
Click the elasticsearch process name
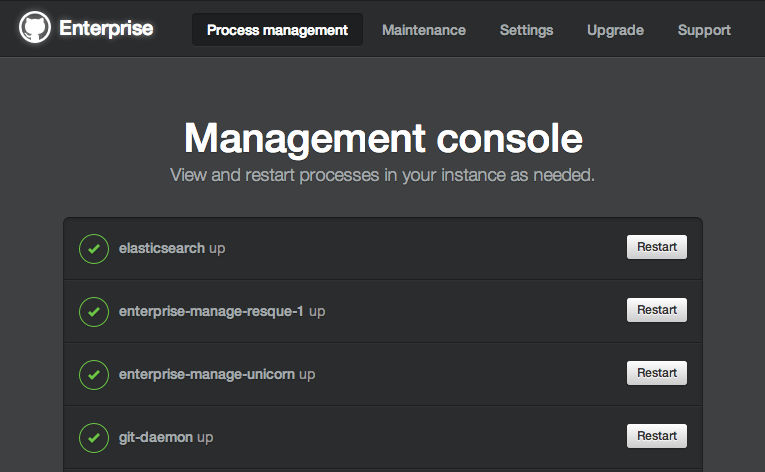(162, 248)
